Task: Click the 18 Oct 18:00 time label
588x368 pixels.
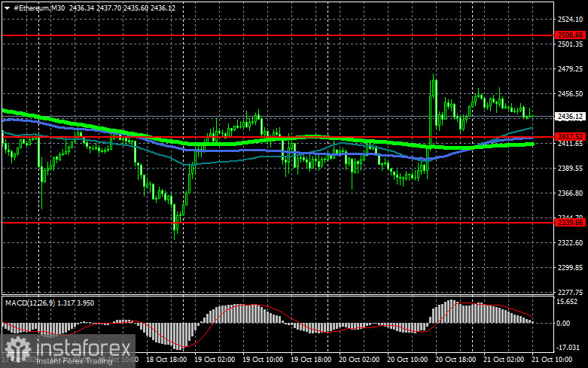Action: tap(166, 360)
